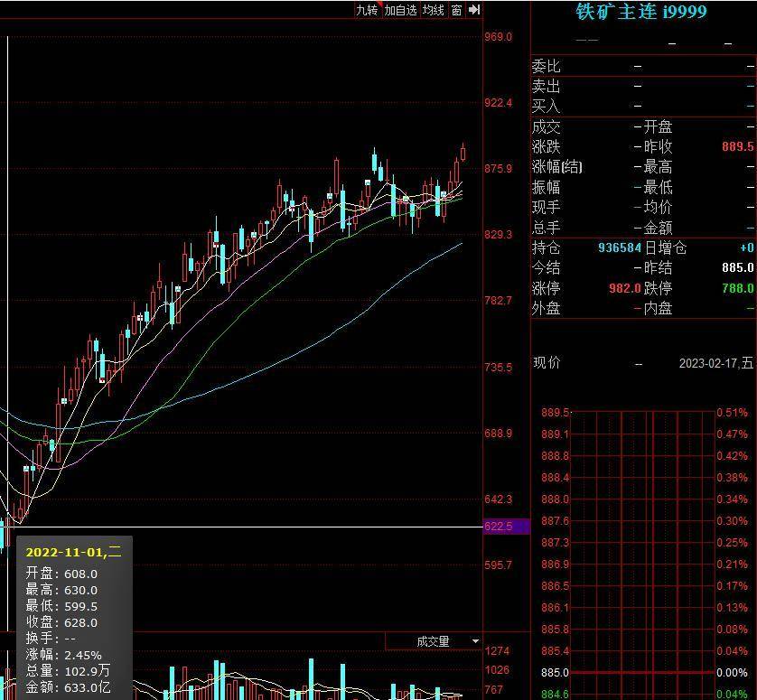Click the 885.0 baseline label on intraday chart
The image size is (757, 700).
tap(555, 673)
